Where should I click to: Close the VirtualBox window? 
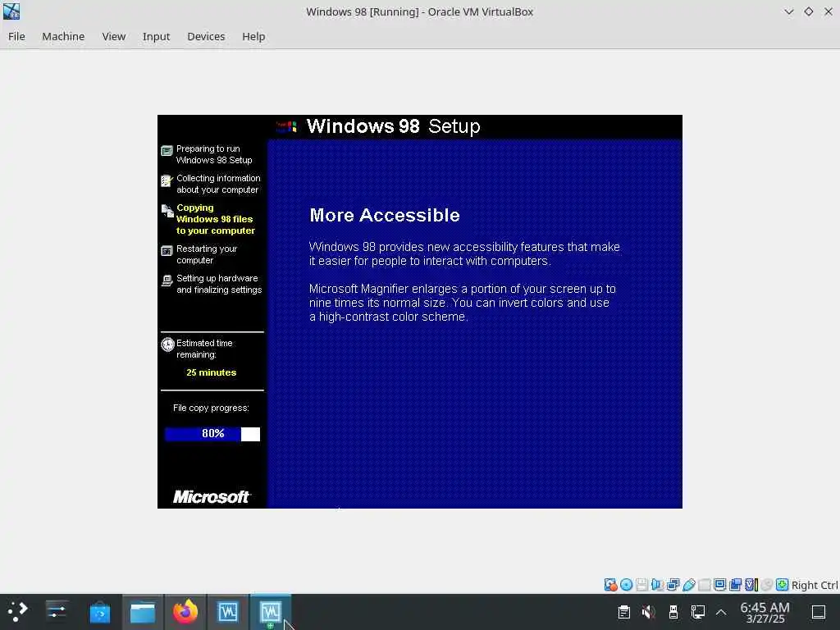[x=829, y=11]
